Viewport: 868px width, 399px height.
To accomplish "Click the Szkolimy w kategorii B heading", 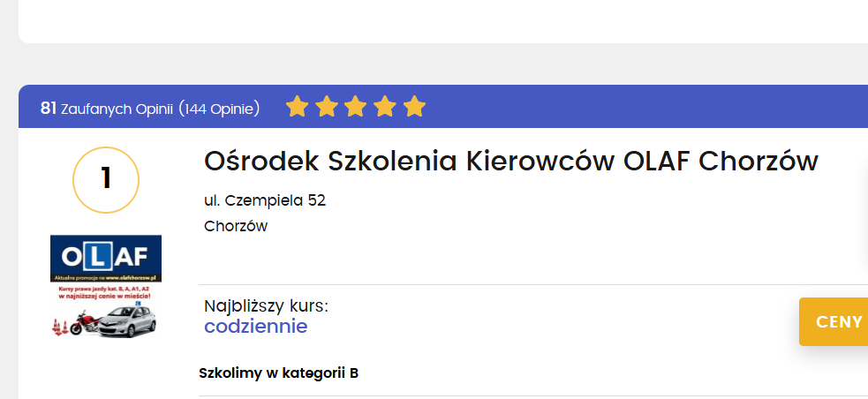I will (x=279, y=373).
